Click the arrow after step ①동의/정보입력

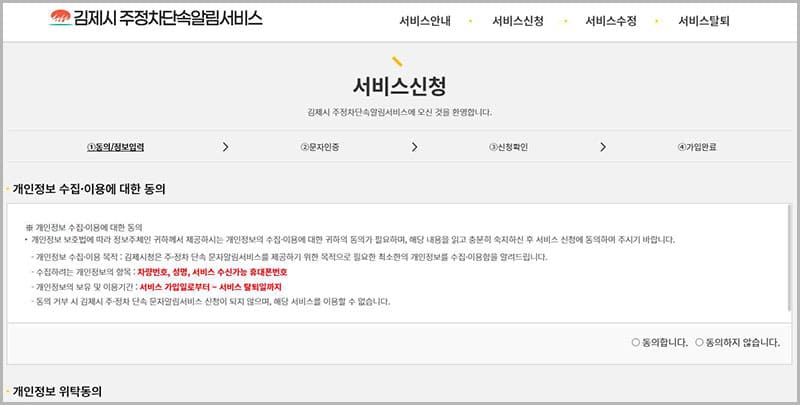tap(226, 147)
